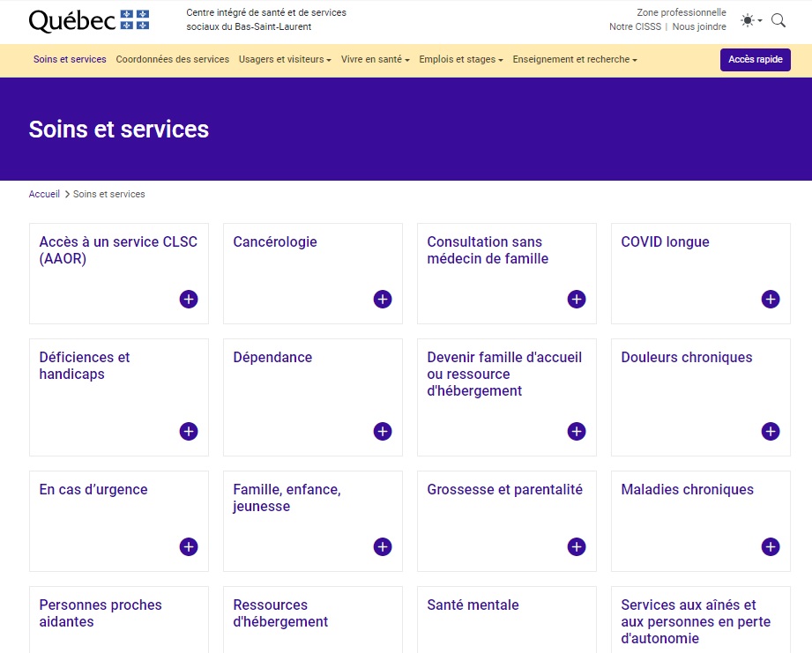Open the site search magnifier icon
812x653 pixels.
778,19
